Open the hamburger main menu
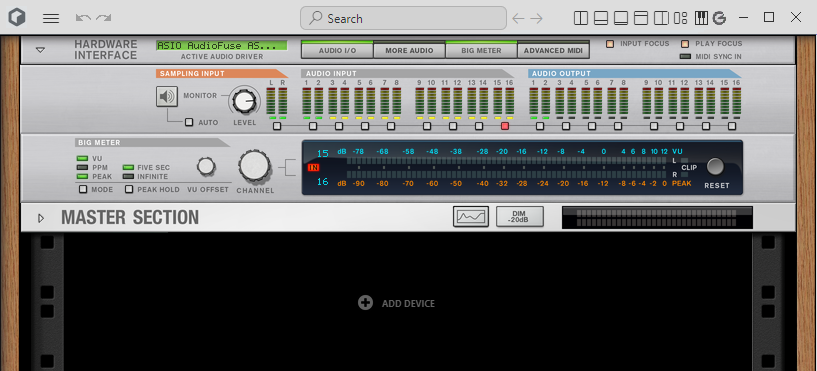The width and height of the screenshot is (817, 371). pyautogui.click(x=51, y=18)
